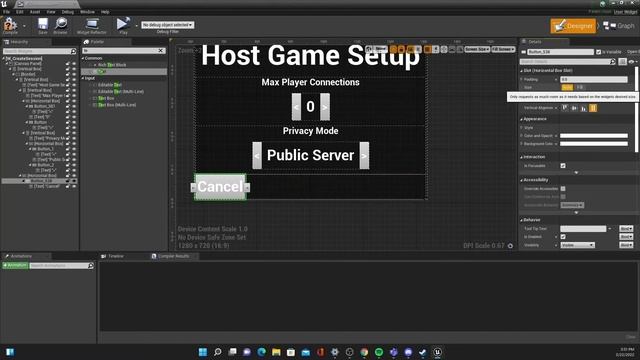Click right arrow beside Public Server
The width and height of the screenshot is (640, 360).
[x=364, y=156]
